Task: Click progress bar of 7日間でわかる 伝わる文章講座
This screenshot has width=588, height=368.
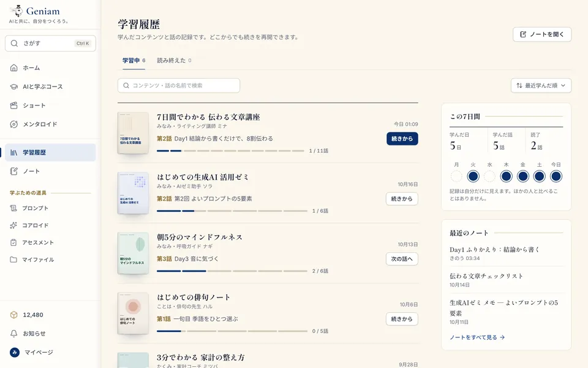Action: coord(230,151)
